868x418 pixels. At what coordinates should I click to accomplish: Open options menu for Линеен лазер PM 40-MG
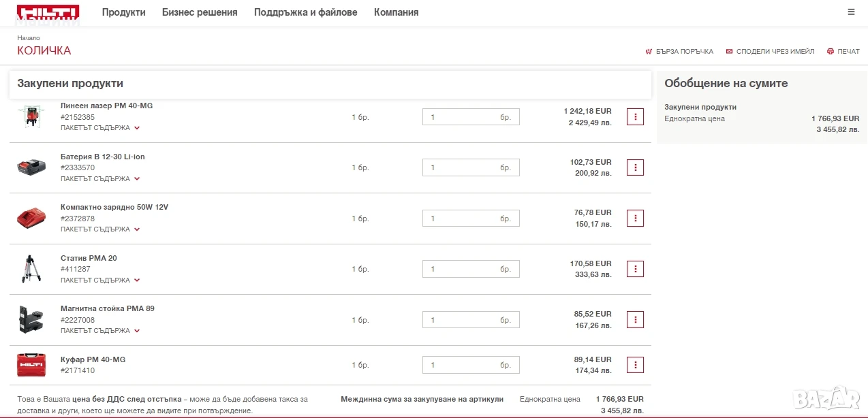(635, 117)
